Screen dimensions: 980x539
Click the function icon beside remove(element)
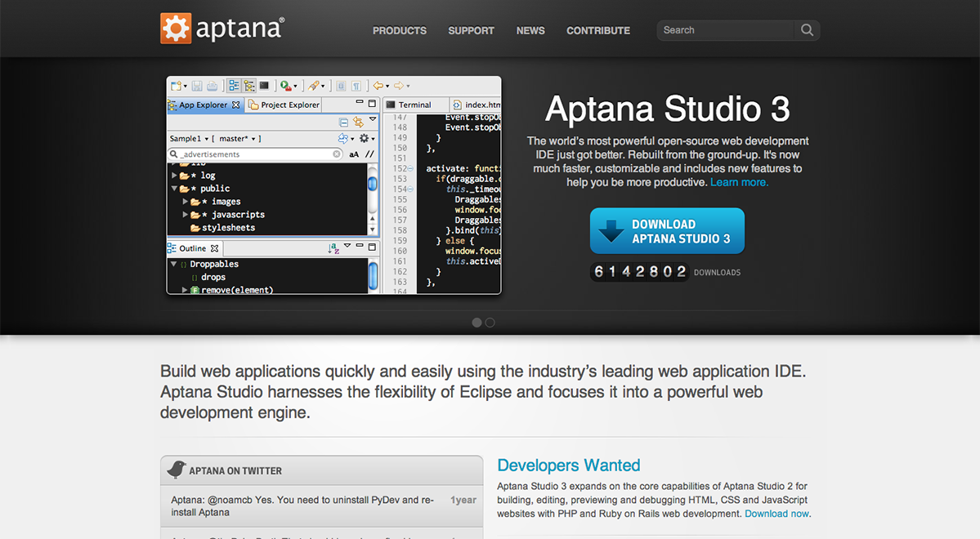click(195, 290)
